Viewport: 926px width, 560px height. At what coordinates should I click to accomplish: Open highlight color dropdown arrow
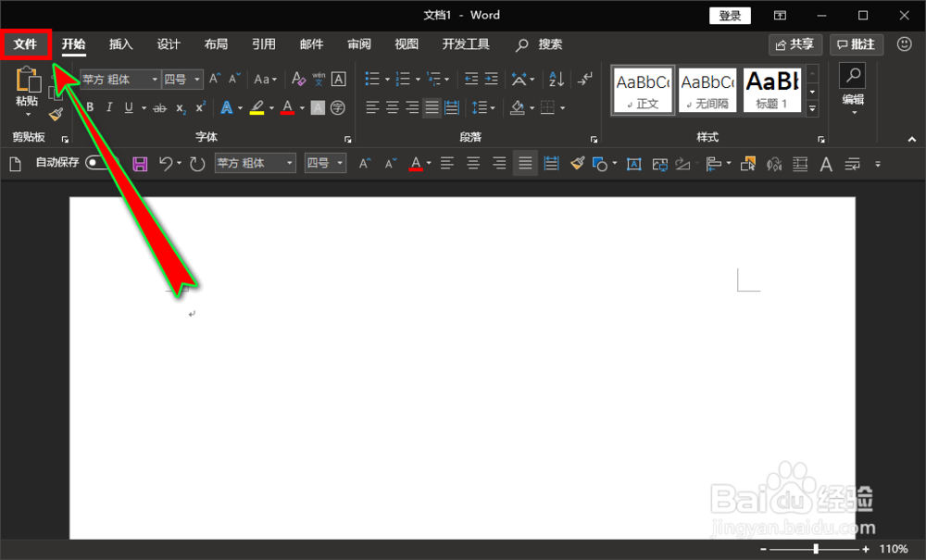[271, 108]
